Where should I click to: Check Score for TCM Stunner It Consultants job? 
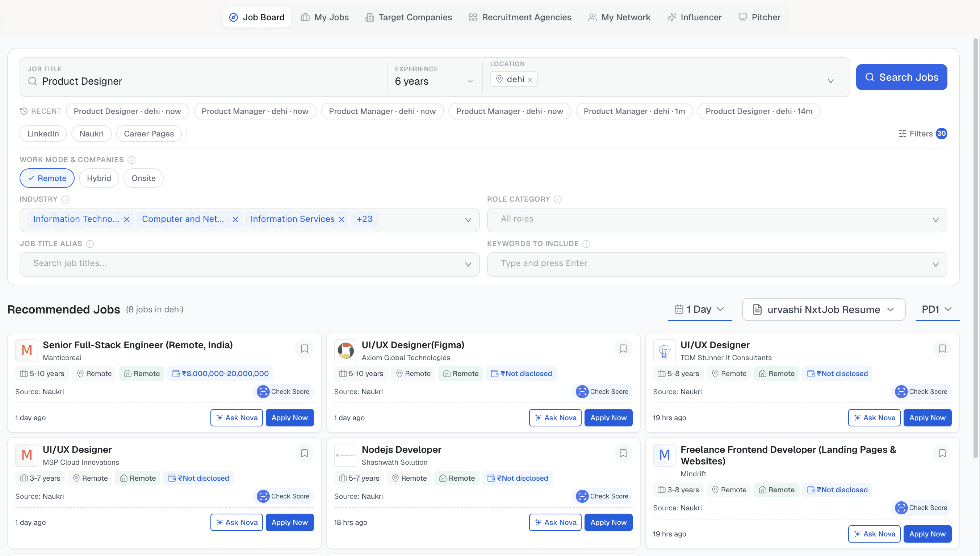921,392
